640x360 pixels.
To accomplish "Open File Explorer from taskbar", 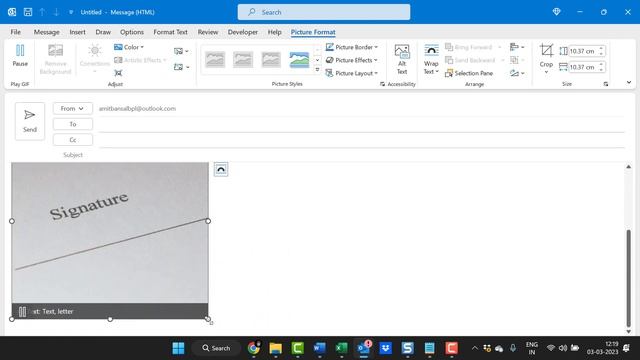I will pos(276,348).
